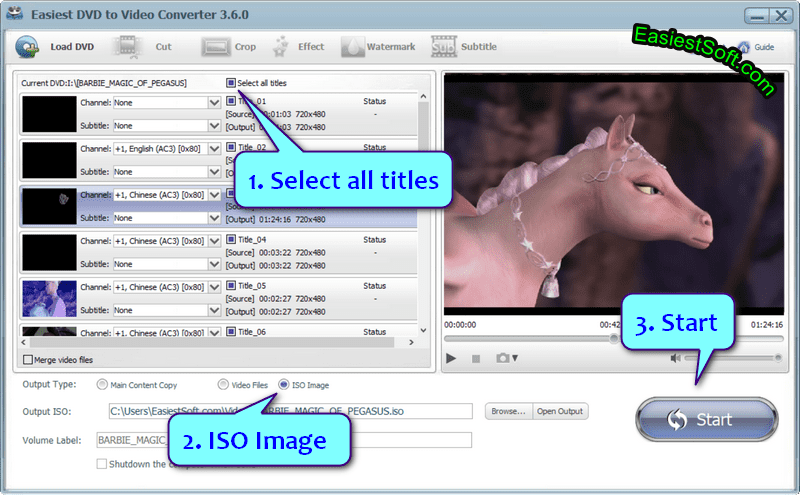The width and height of the screenshot is (800, 495).
Task: Select the Title_04 thumbnail
Action: (49, 253)
